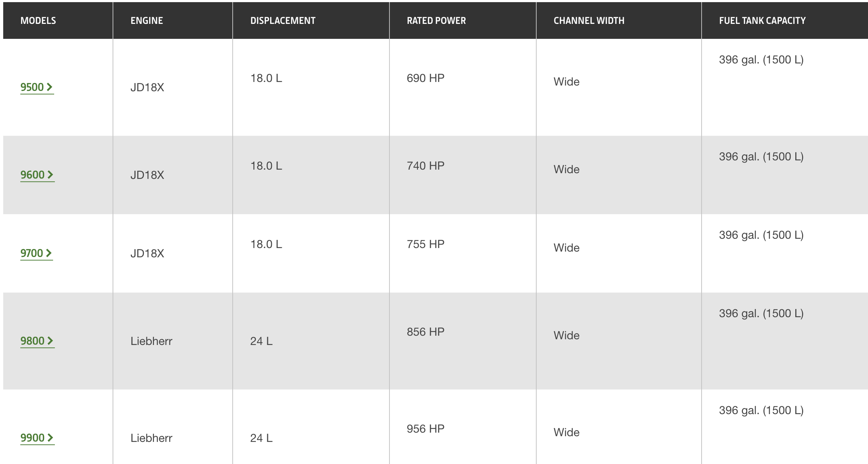Select the 956 HP rated power cell

(x=425, y=429)
